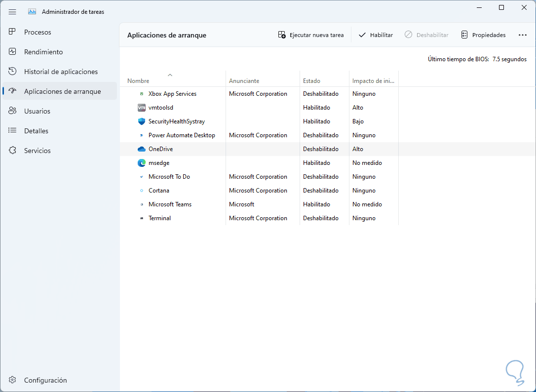Go to the Usuarios section
536x392 pixels.
pyautogui.click(x=37, y=111)
